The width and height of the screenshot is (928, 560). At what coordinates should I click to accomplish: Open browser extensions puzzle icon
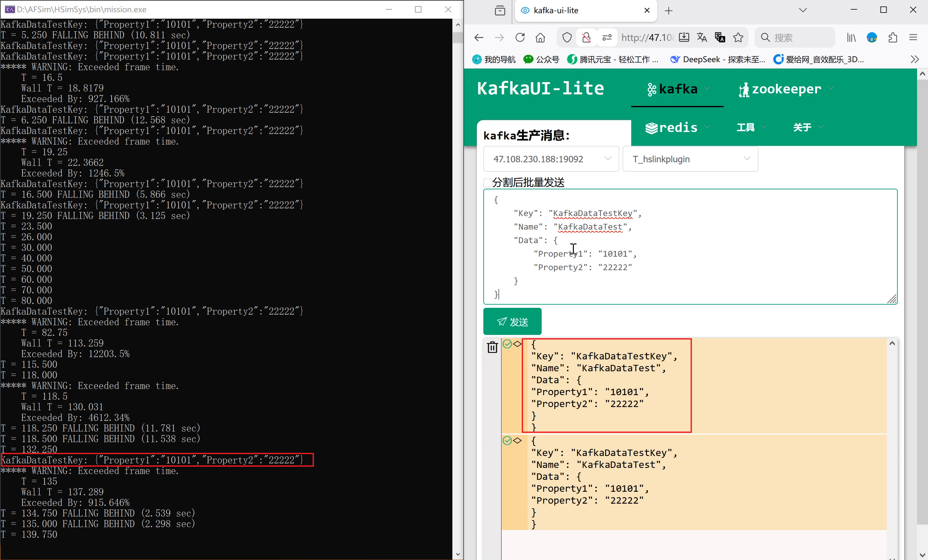(x=893, y=37)
